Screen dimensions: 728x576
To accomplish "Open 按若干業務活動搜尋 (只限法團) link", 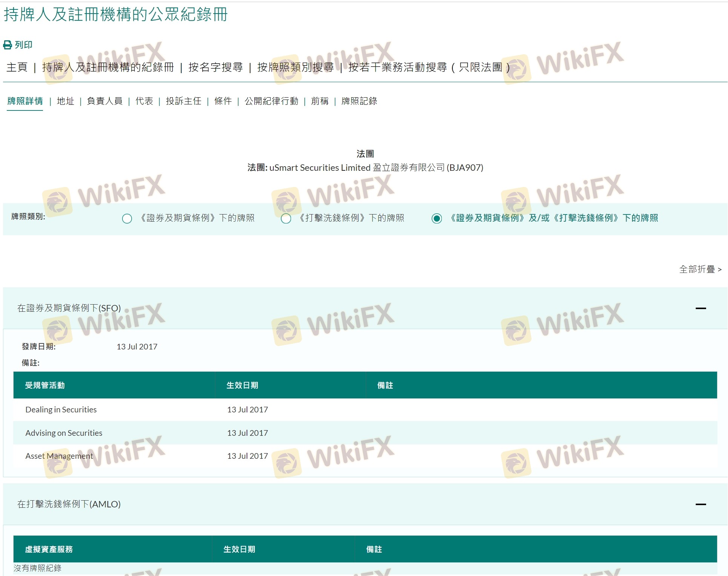I will coord(429,67).
